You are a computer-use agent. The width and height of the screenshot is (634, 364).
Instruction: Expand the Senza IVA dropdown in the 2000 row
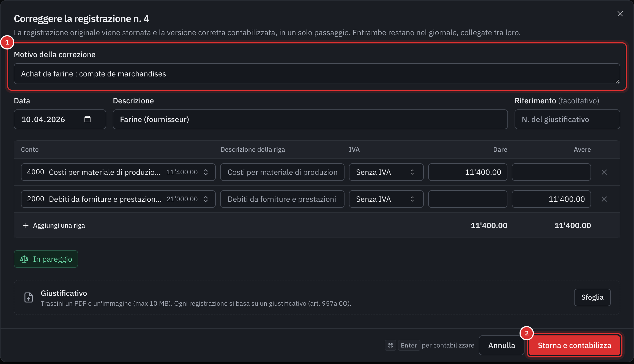[386, 199]
